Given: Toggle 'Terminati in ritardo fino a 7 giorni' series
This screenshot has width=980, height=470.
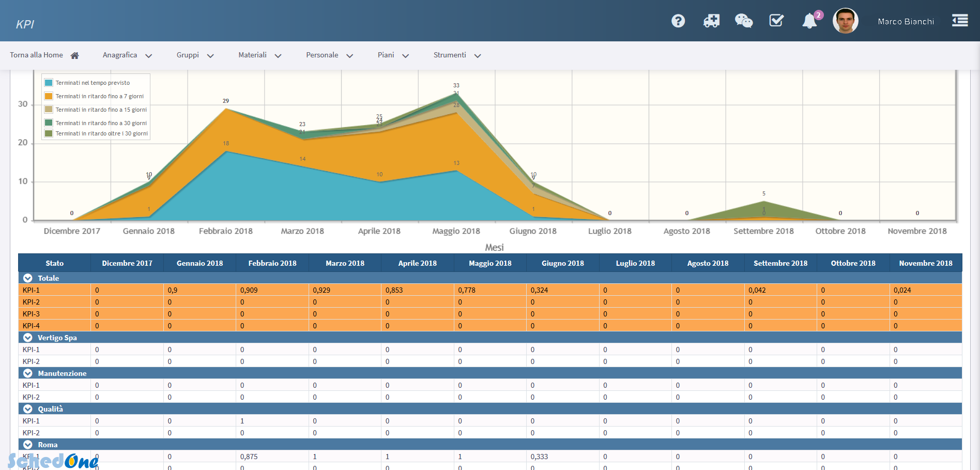Looking at the screenshot, I should pos(99,96).
